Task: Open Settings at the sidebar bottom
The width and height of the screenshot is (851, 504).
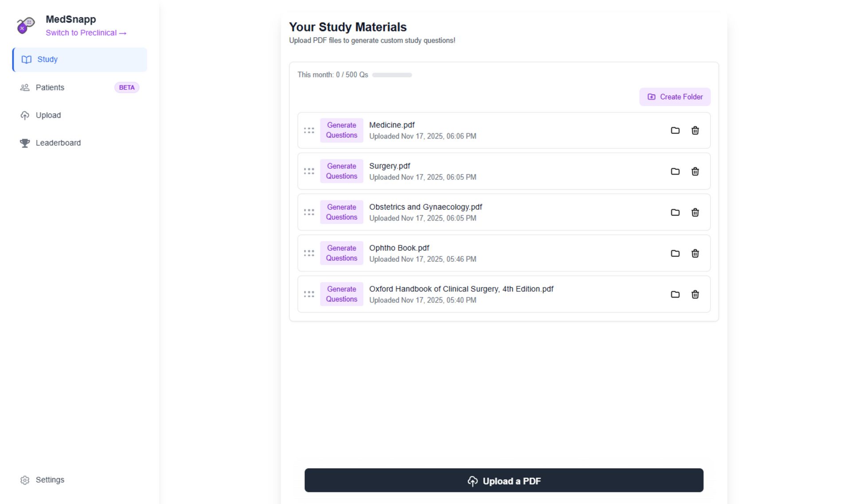Action: coord(50,480)
